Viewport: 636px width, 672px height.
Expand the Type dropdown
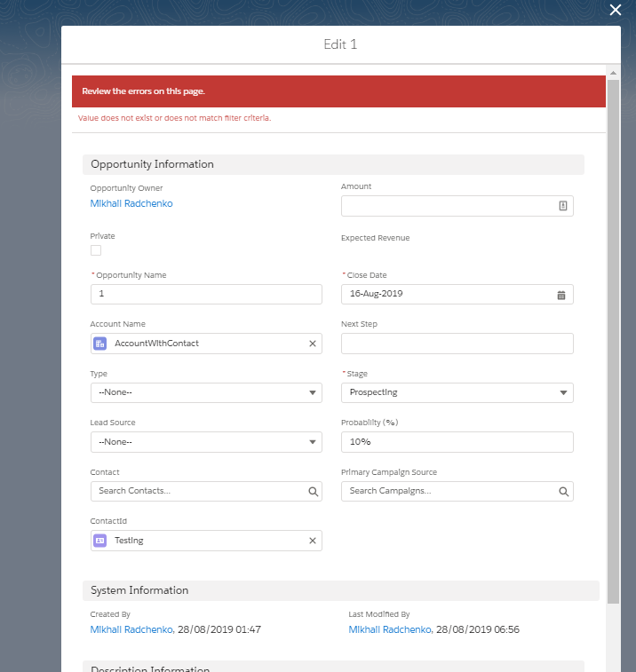206,392
